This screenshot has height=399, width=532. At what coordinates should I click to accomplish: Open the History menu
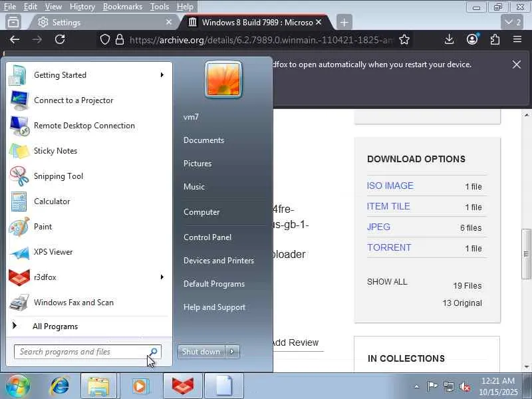coord(82,7)
